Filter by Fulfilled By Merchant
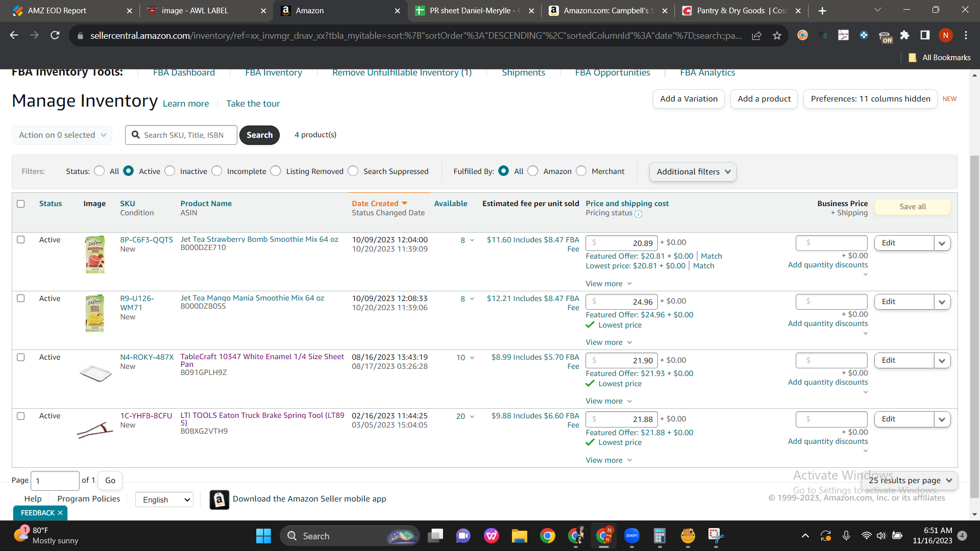980x551 pixels. [581, 171]
